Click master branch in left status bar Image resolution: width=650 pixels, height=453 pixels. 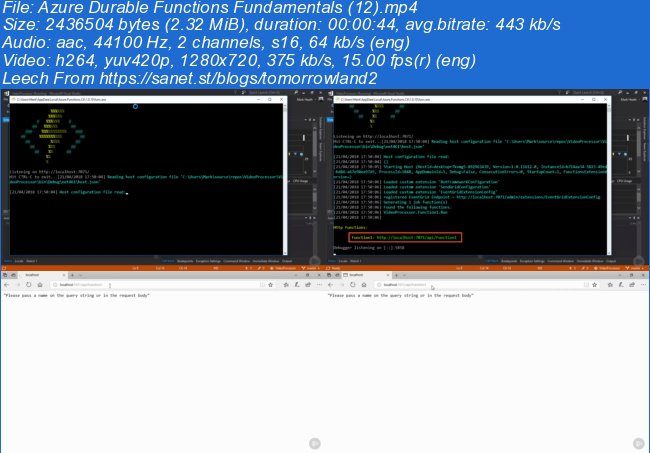pos(311,269)
